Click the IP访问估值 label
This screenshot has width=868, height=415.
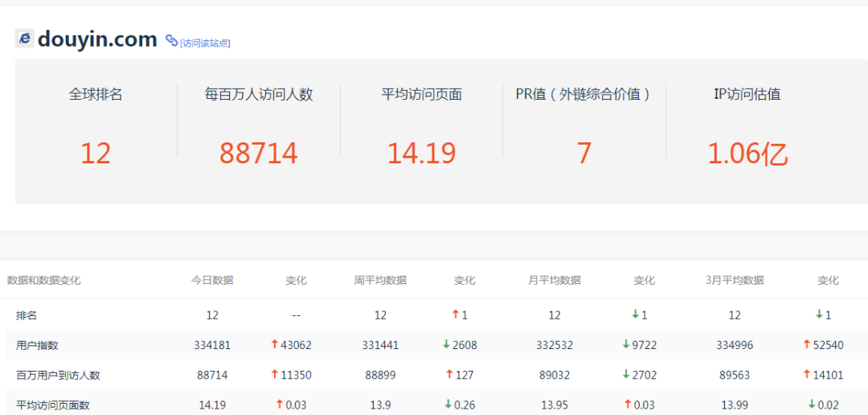[x=747, y=94]
